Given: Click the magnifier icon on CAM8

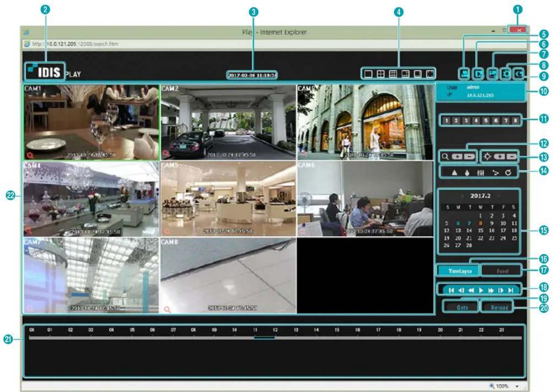Looking at the screenshot, I should coord(167,309).
